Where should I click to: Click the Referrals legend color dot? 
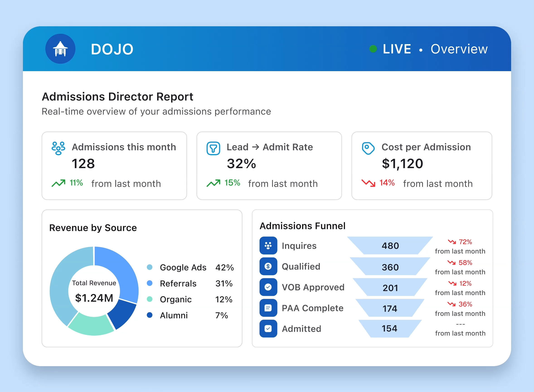click(x=150, y=283)
